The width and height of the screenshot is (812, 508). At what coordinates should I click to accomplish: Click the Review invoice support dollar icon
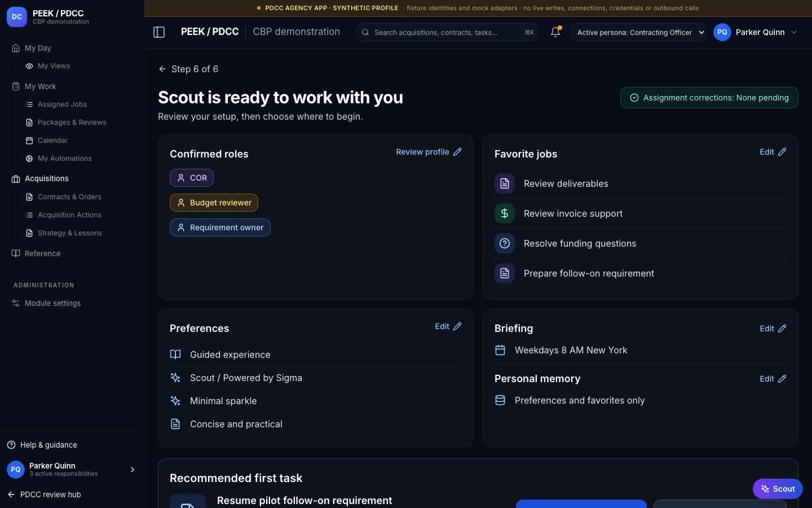click(505, 213)
